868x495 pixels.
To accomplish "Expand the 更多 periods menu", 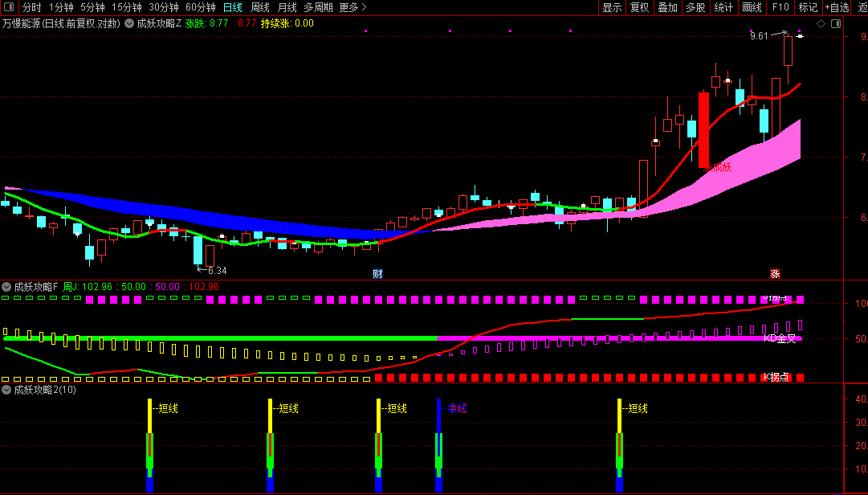I will pyautogui.click(x=352, y=7).
